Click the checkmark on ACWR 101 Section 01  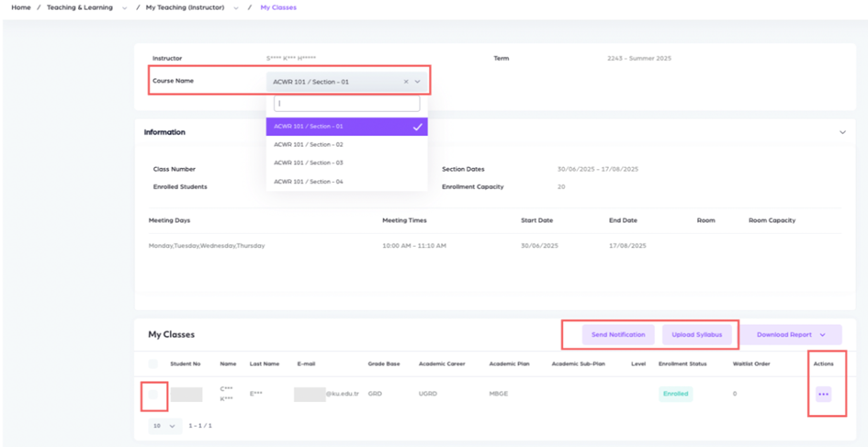[x=418, y=127]
